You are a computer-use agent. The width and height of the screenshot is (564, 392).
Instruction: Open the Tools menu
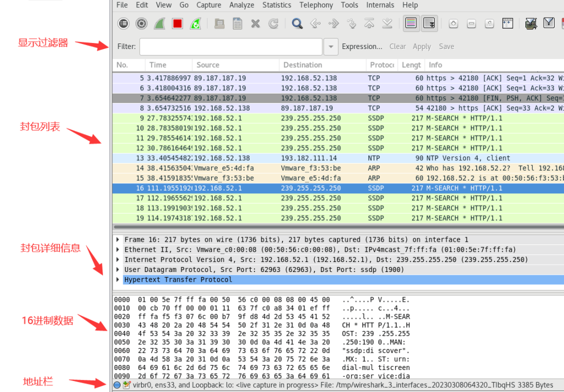pyautogui.click(x=350, y=5)
